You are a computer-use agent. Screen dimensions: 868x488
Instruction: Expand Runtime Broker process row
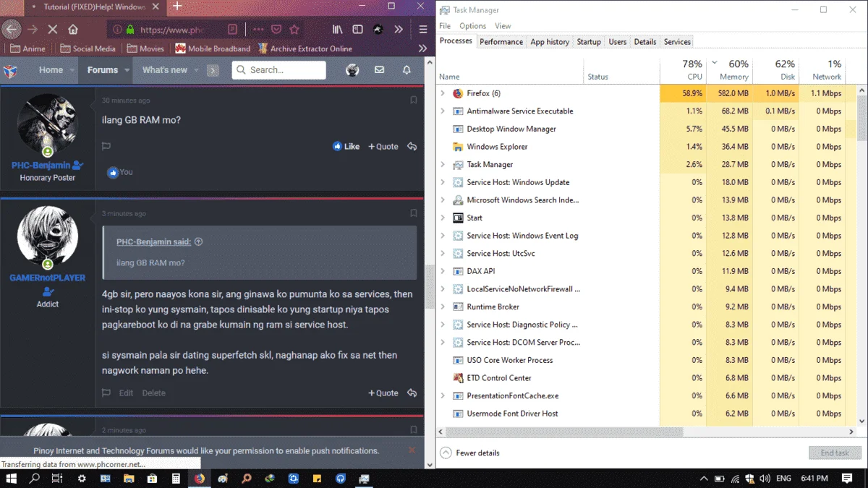443,307
